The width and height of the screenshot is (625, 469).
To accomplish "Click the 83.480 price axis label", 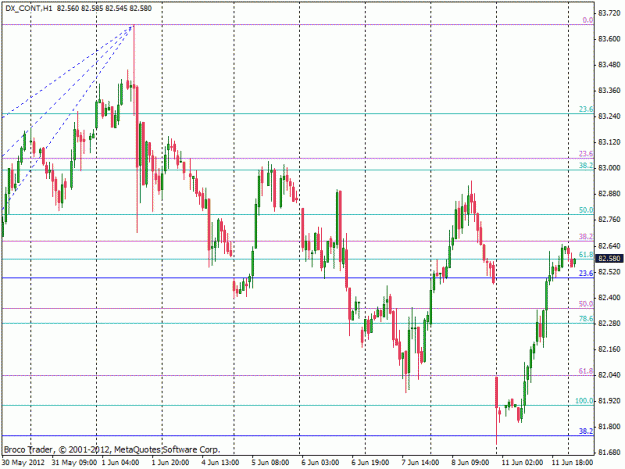I will (x=609, y=65).
